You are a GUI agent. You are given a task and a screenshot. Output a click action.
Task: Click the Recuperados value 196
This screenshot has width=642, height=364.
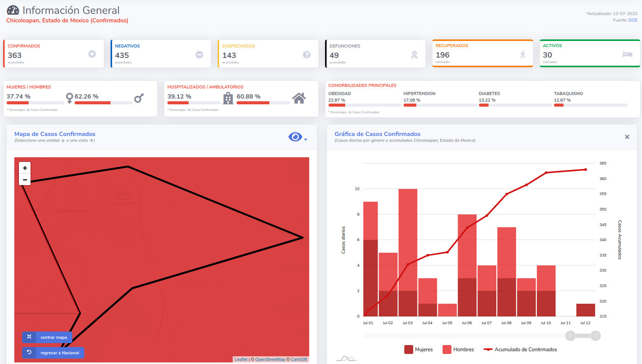point(443,55)
